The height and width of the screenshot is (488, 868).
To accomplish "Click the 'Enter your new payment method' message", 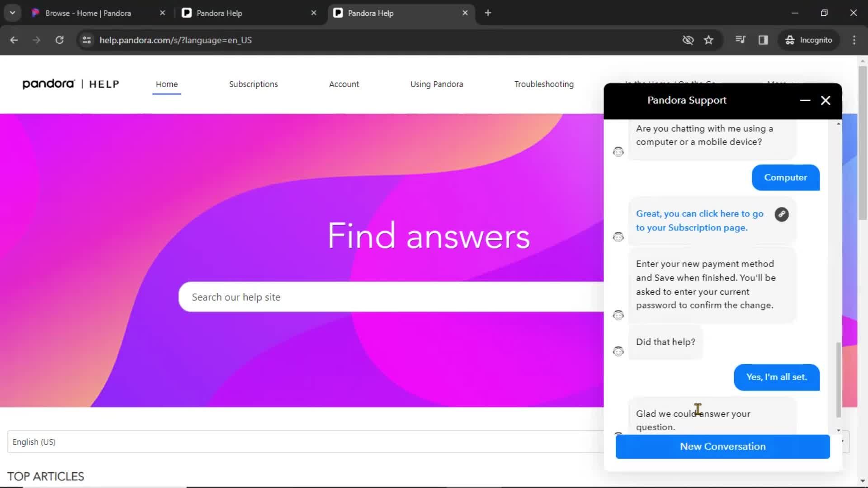I will click(x=712, y=284).
